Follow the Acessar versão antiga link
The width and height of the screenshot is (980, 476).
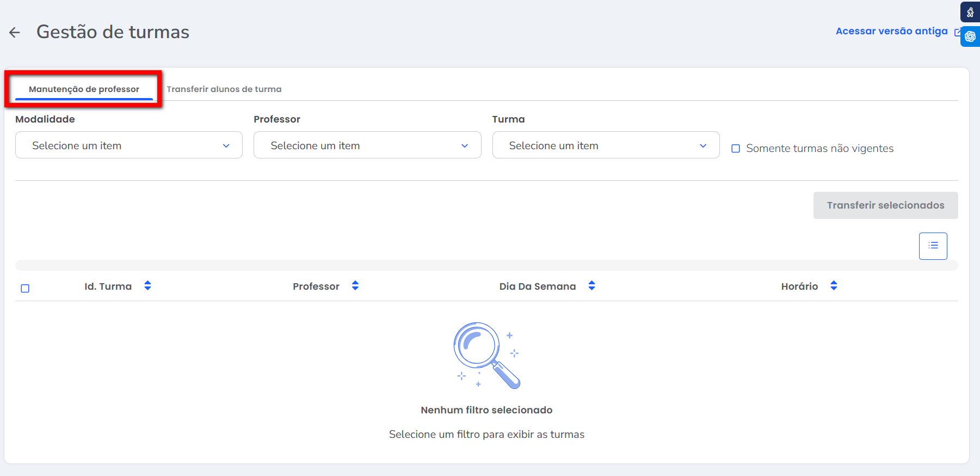(x=891, y=32)
